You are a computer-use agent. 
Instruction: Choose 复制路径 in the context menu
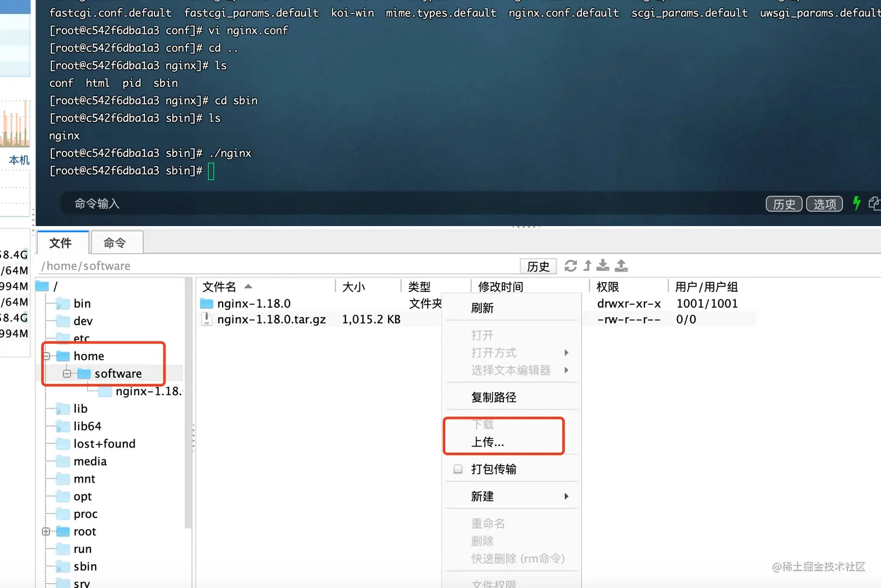(x=494, y=397)
